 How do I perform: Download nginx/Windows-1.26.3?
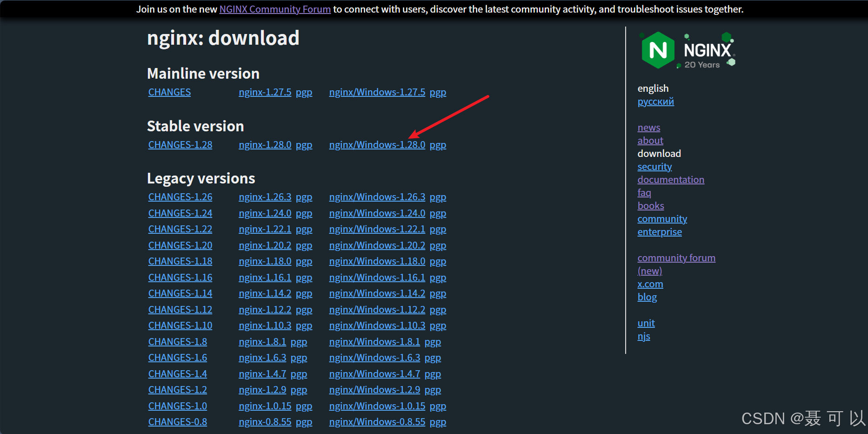coord(377,197)
